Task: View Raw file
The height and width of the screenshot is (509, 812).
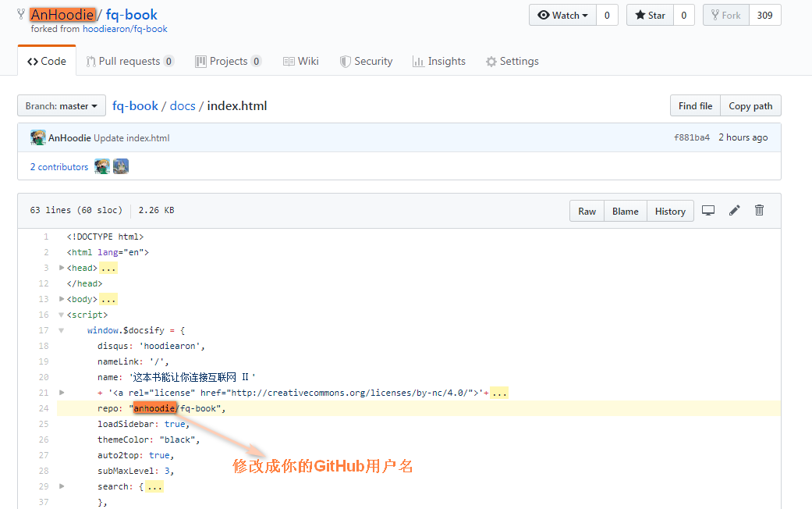Action: pos(587,211)
